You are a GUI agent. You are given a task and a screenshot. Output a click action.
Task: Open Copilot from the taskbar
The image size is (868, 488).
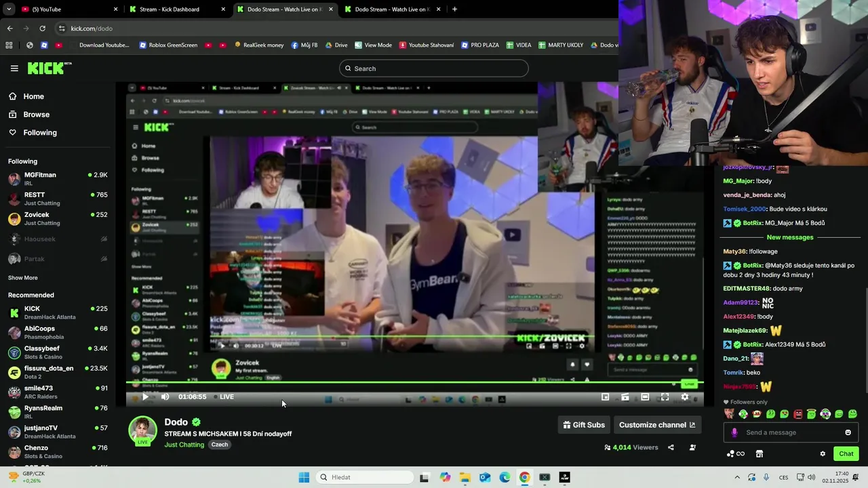click(x=445, y=477)
